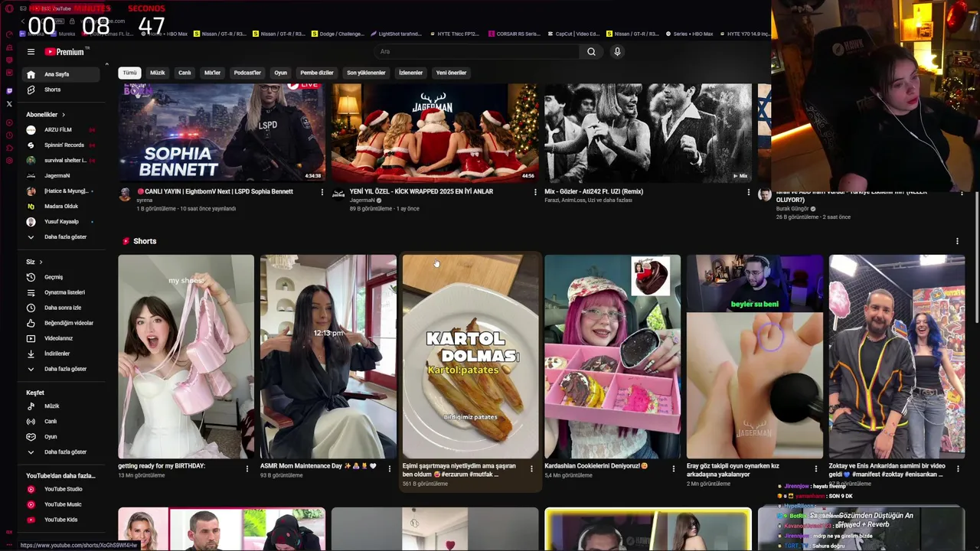
Task: Open İndirilenler downloads
Action: [61, 354]
